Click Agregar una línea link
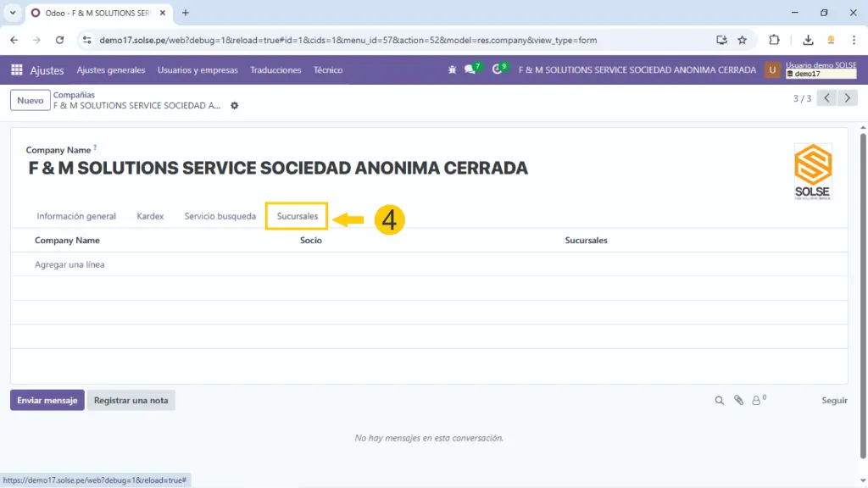 [x=70, y=265]
